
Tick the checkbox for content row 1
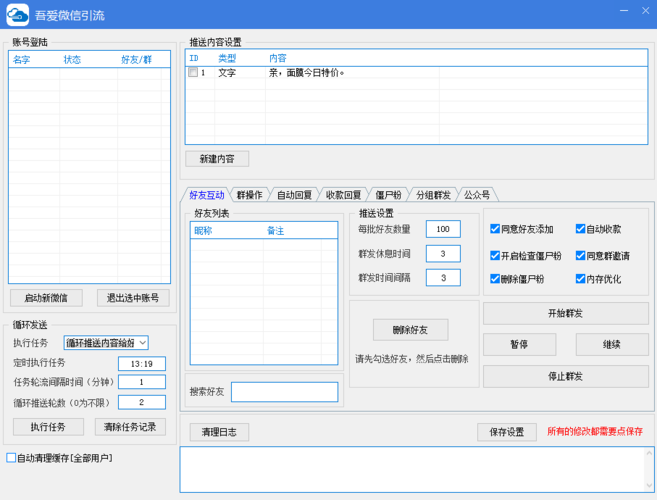[x=193, y=72]
